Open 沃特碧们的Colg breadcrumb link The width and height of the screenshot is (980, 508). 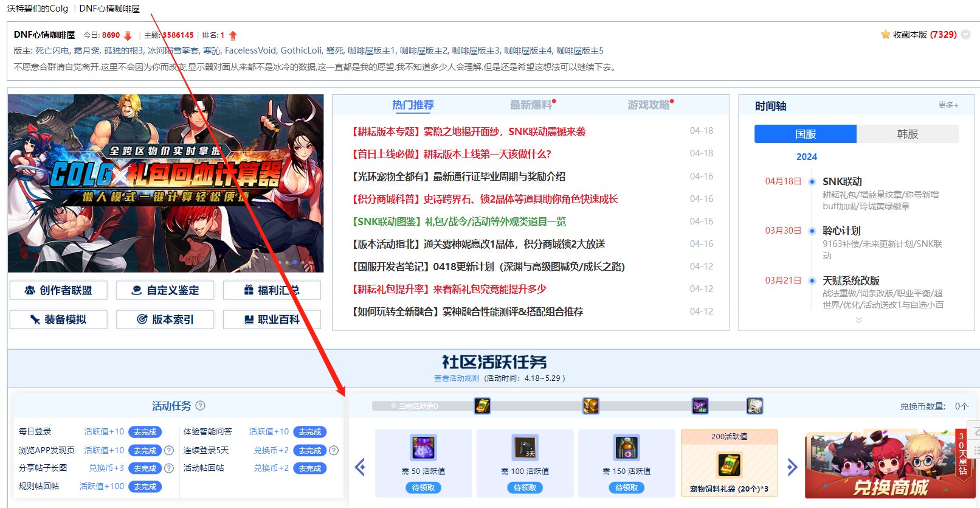[x=37, y=9]
